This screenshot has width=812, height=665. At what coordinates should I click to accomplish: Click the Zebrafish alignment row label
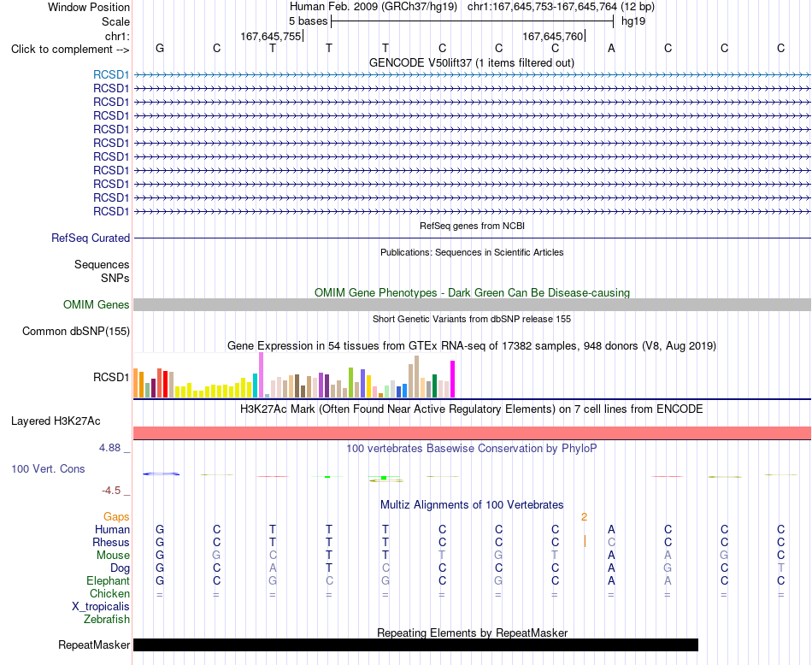tap(107, 620)
